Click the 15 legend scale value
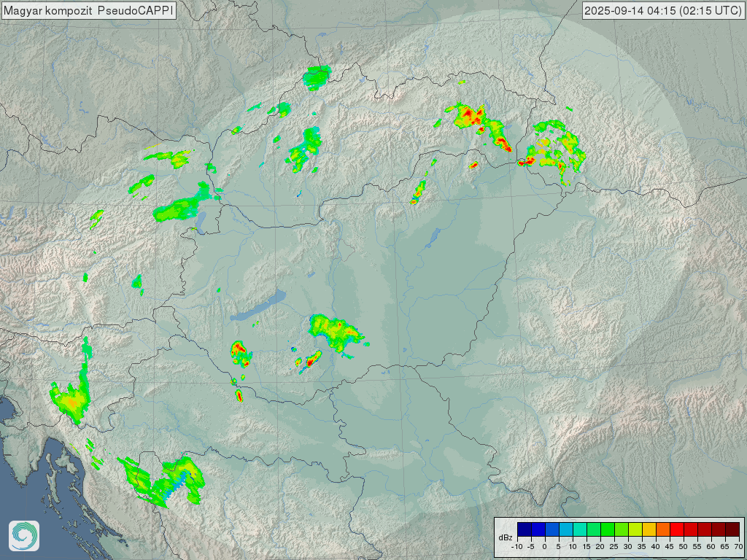The height and width of the screenshot is (560, 747). [x=587, y=547]
